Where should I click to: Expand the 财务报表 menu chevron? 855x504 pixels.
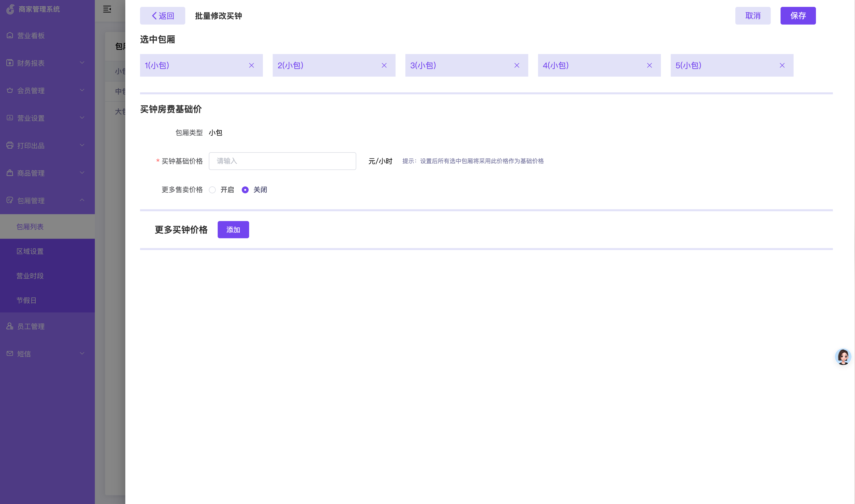point(82,62)
